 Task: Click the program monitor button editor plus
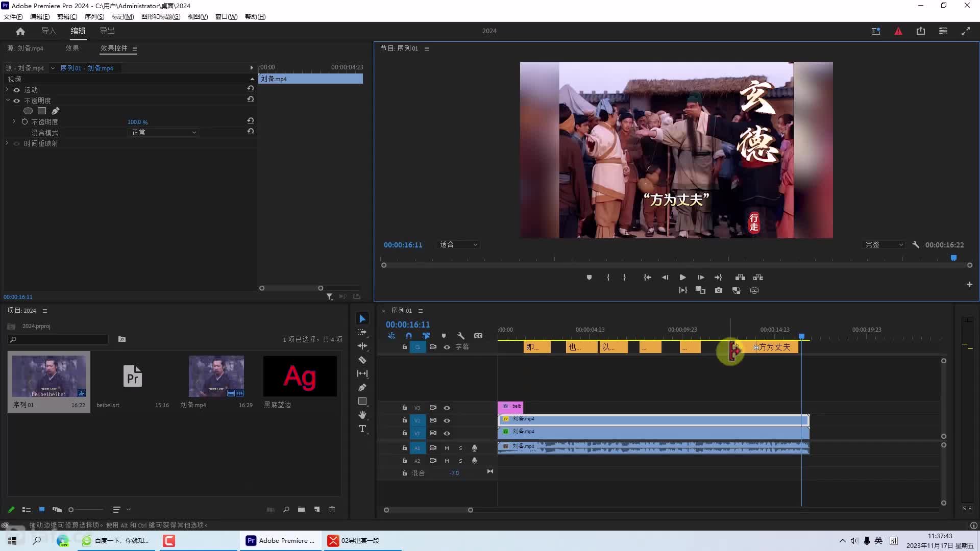[x=969, y=285]
